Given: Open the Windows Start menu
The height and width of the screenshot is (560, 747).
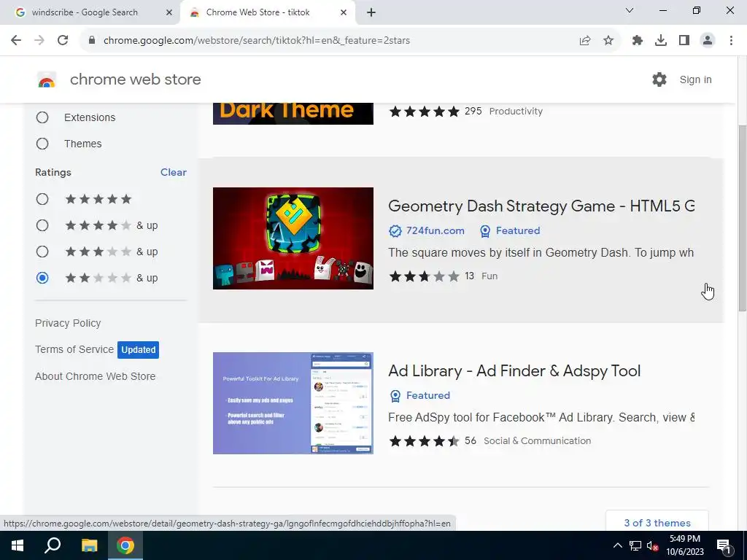Looking at the screenshot, I should tap(18, 545).
